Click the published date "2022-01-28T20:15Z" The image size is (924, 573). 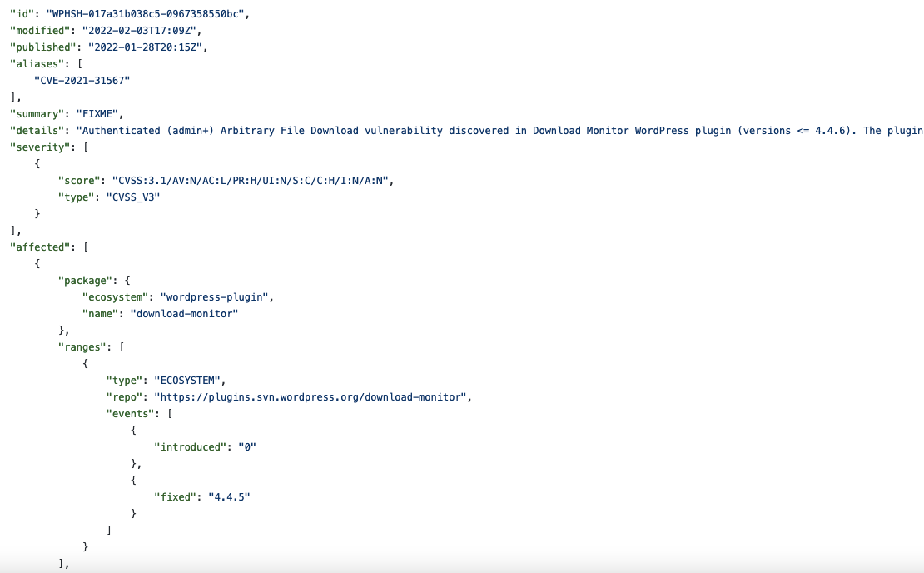[145, 47]
